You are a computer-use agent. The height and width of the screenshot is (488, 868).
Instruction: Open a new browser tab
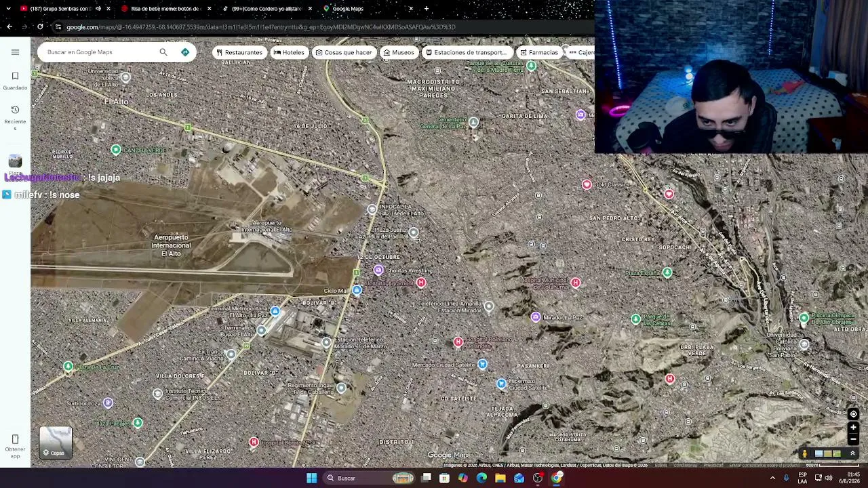[427, 9]
